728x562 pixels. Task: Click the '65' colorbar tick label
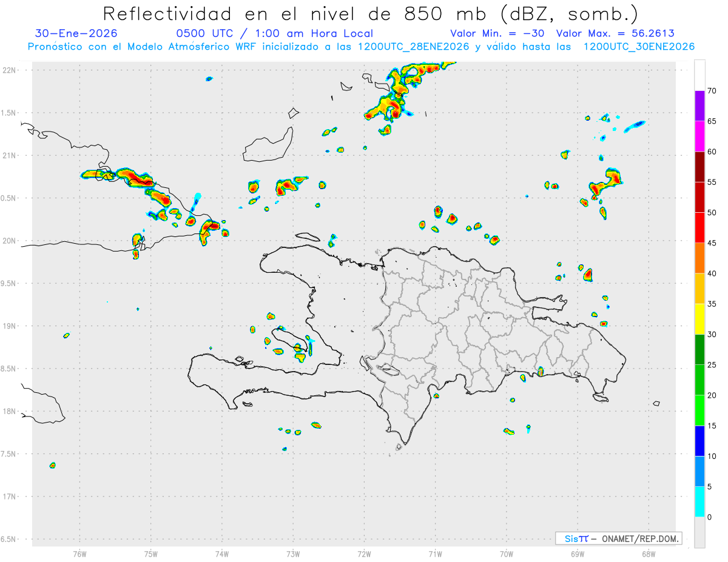pos(712,121)
